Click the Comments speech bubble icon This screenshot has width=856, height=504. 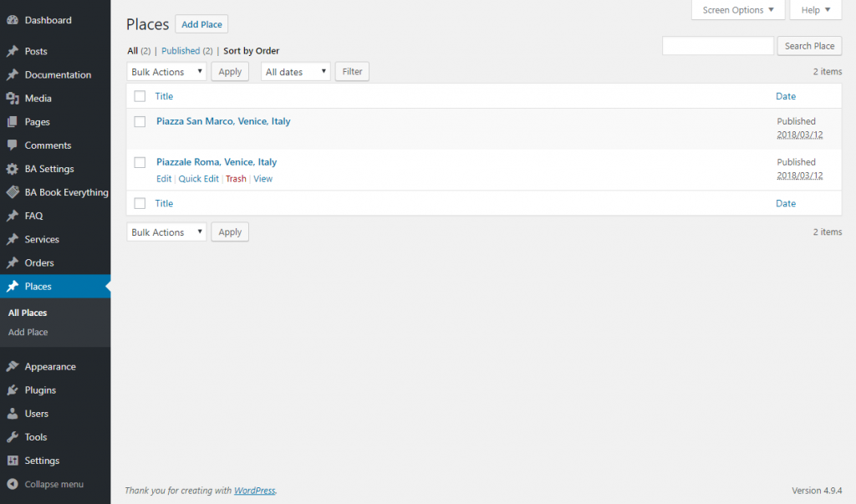13,145
